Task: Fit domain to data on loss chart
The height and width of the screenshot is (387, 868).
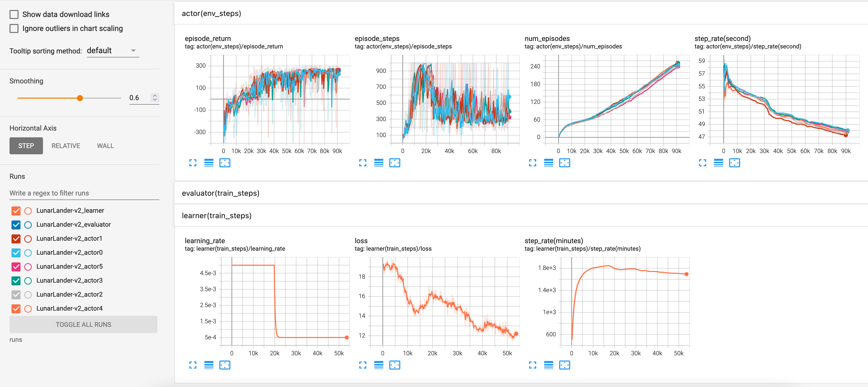Action: point(395,365)
